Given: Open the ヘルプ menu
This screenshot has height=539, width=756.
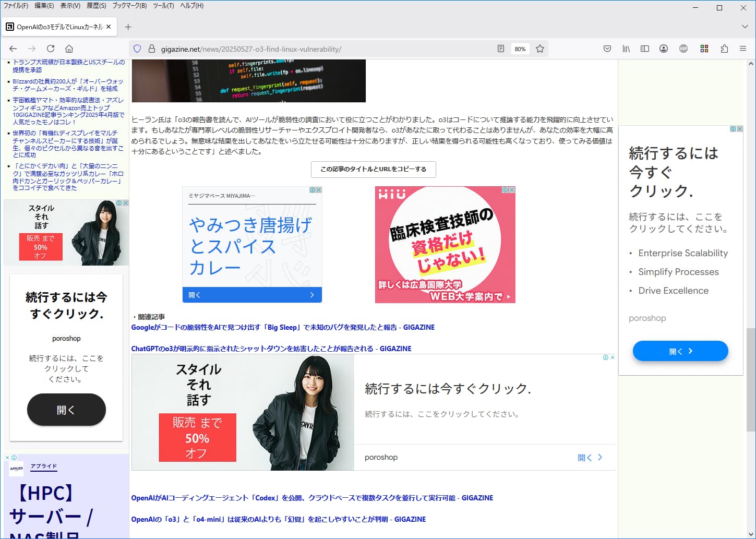Looking at the screenshot, I should click(x=191, y=5).
